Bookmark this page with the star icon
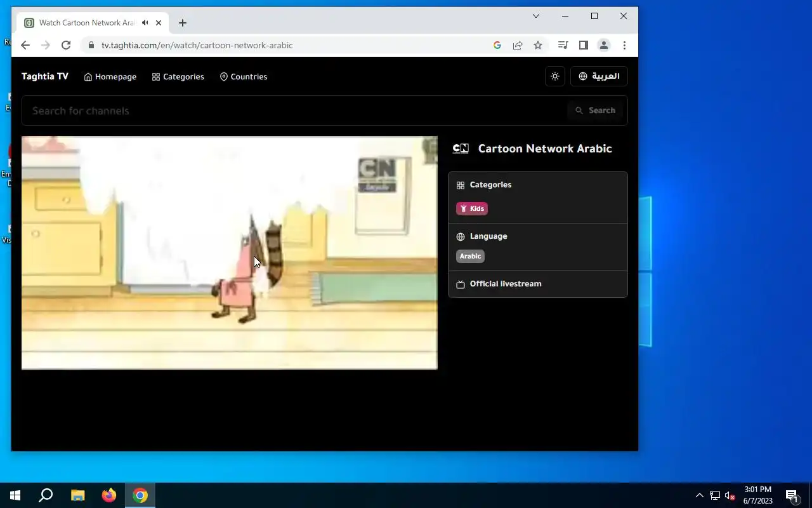Screen dimensions: 812x508 click(538, 45)
